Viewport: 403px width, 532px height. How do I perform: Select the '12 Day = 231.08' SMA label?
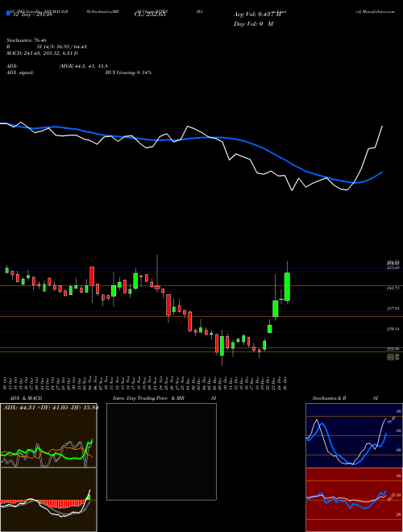coord(31,15)
